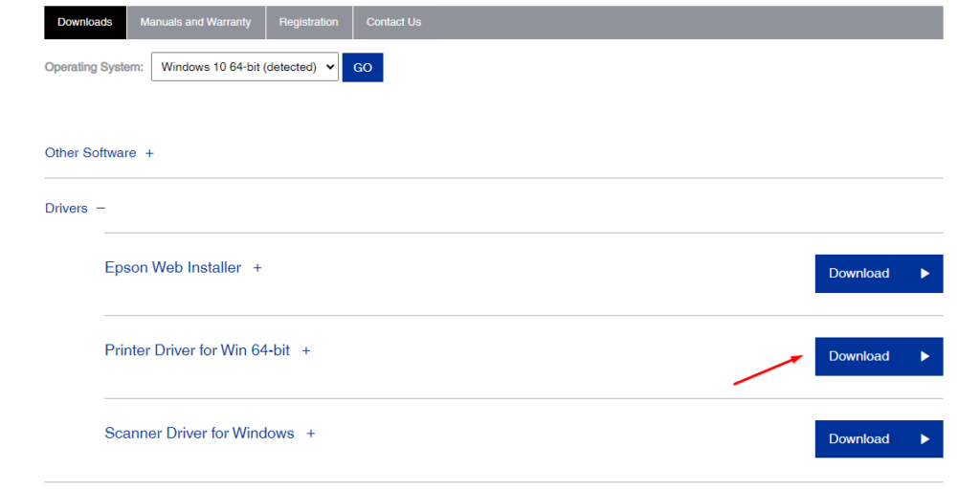Switch to the Manuals and Warranty tab
The width and height of the screenshot is (980, 492).
[195, 22]
